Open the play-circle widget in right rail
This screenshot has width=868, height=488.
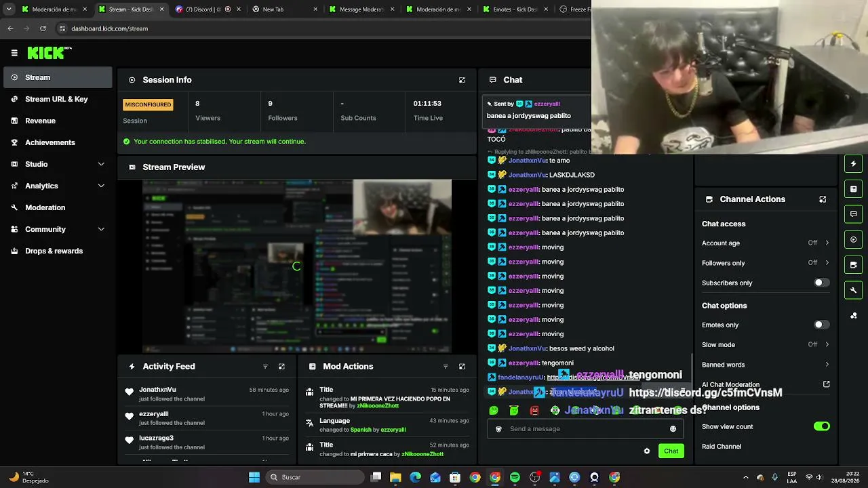(x=854, y=239)
